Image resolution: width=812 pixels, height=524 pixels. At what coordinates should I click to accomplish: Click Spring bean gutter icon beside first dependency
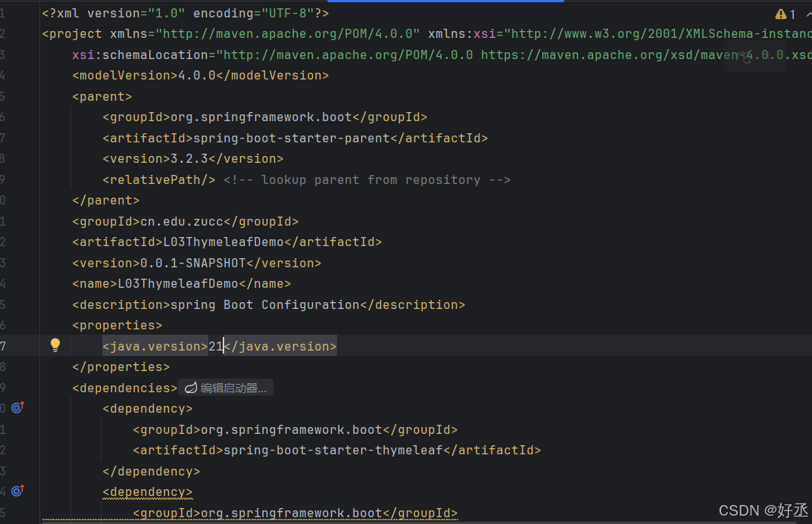(x=17, y=407)
